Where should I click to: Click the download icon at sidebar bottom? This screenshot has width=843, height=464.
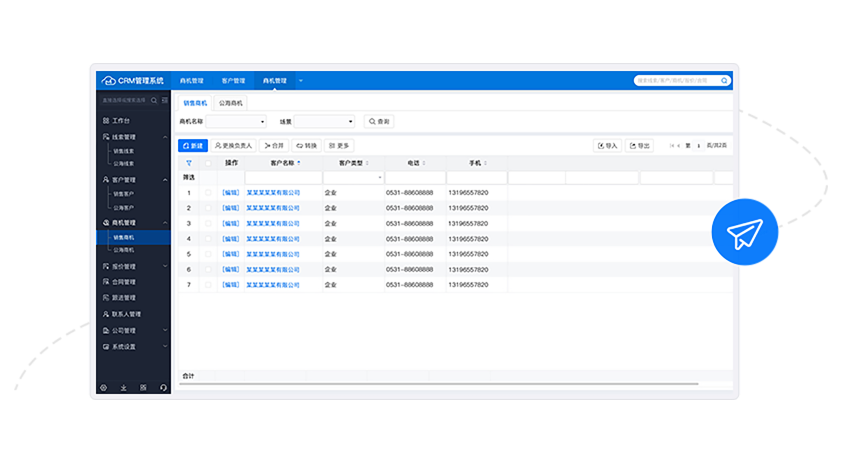pos(124,387)
